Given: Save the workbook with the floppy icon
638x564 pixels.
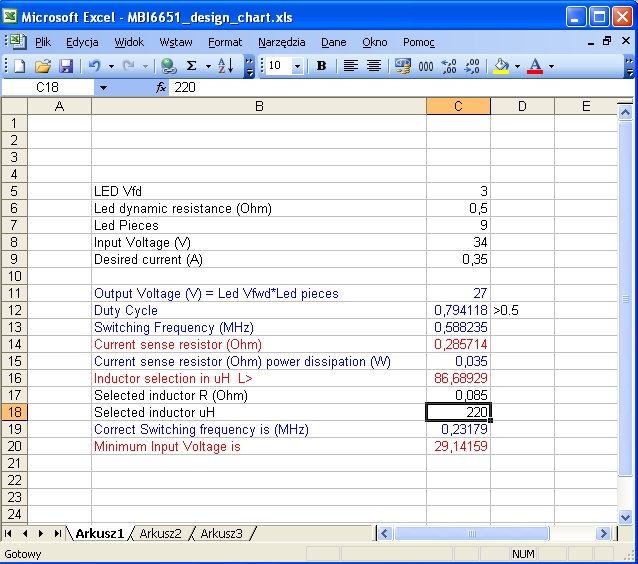Looking at the screenshot, I should pyautogui.click(x=66, y=66).
